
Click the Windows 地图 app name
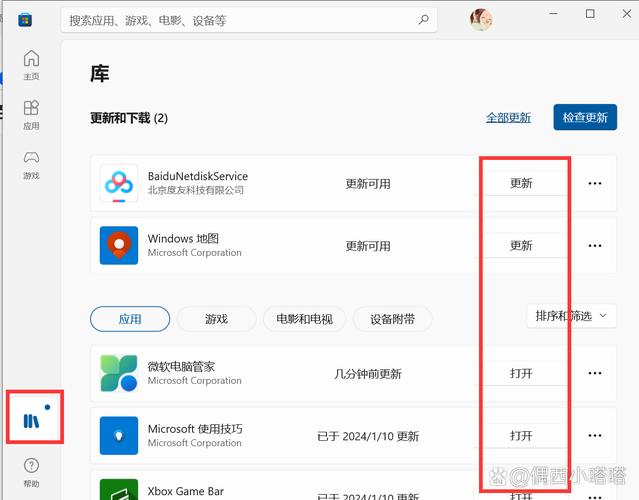point(183,238)
